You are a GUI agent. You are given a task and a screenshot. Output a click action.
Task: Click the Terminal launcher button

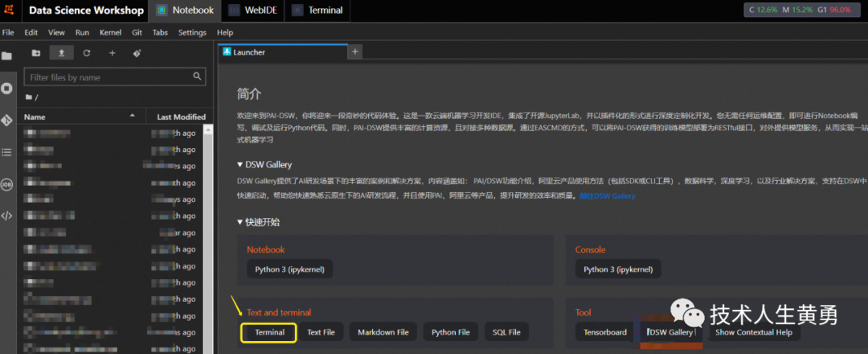pos(269,332)
